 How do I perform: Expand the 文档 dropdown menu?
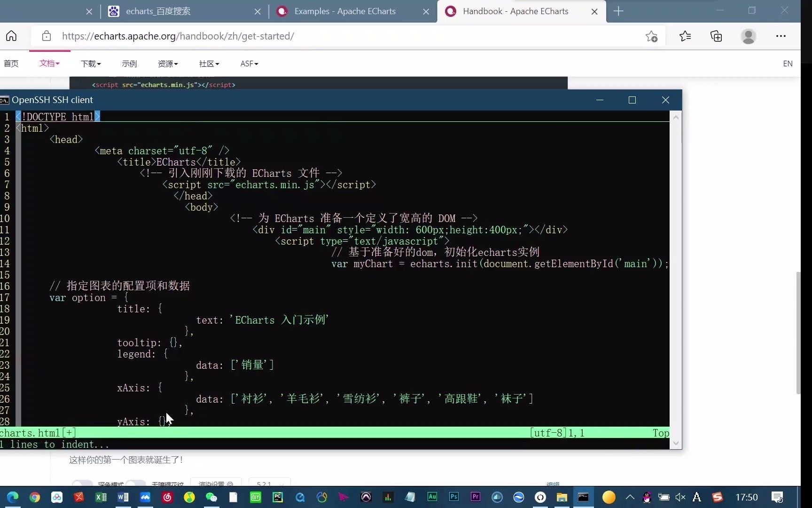49,63
